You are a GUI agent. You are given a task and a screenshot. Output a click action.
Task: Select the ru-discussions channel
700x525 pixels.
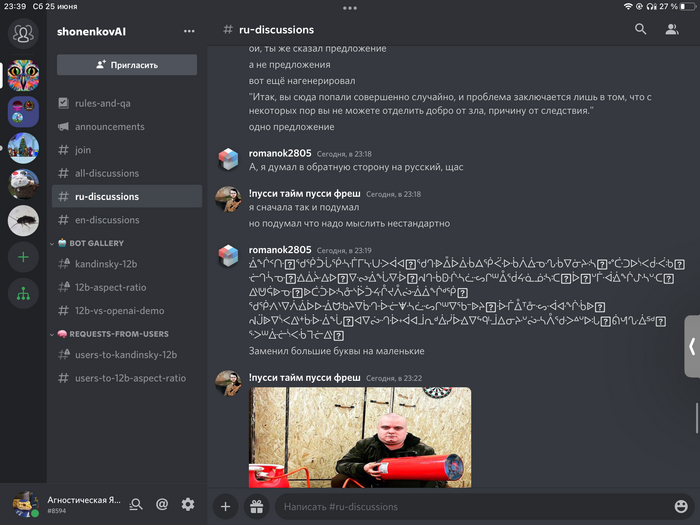point(127,196)
